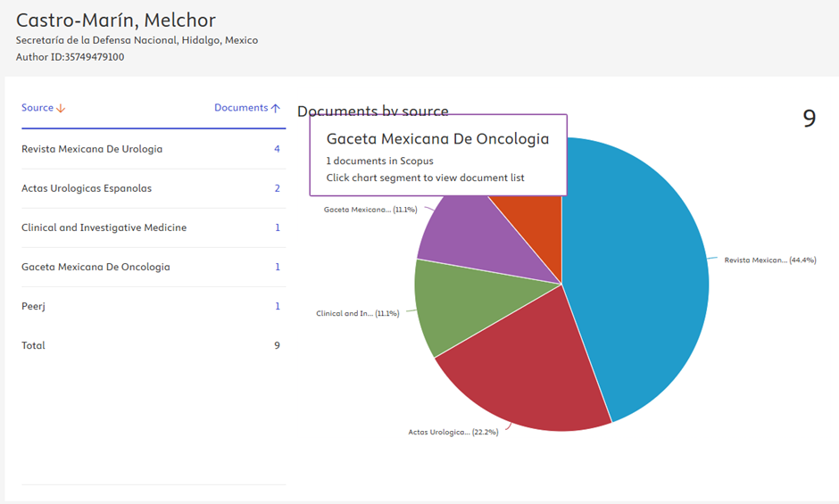
Task: Open document count in Gaceta Mexicana table row
Action: click(278, 267)
